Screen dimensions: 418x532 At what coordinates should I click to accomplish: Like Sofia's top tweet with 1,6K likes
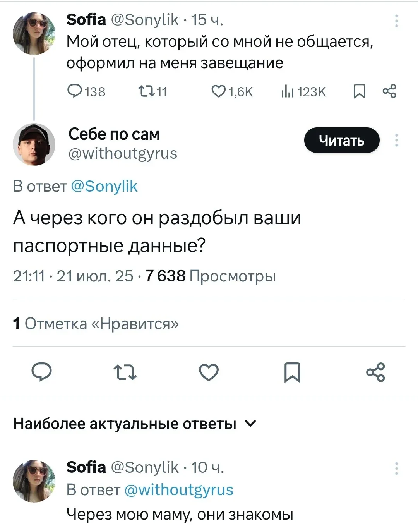pyautogui.click(x=218, y=91)
